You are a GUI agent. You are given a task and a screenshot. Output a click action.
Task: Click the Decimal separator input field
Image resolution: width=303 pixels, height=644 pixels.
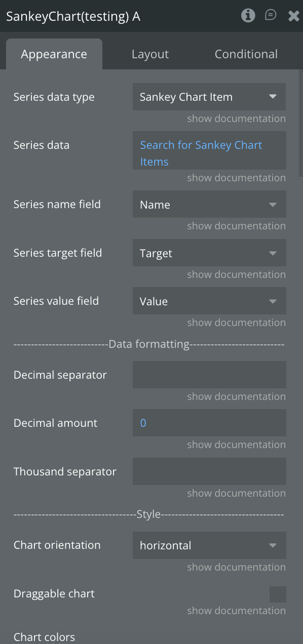click(x=209, y=375)
